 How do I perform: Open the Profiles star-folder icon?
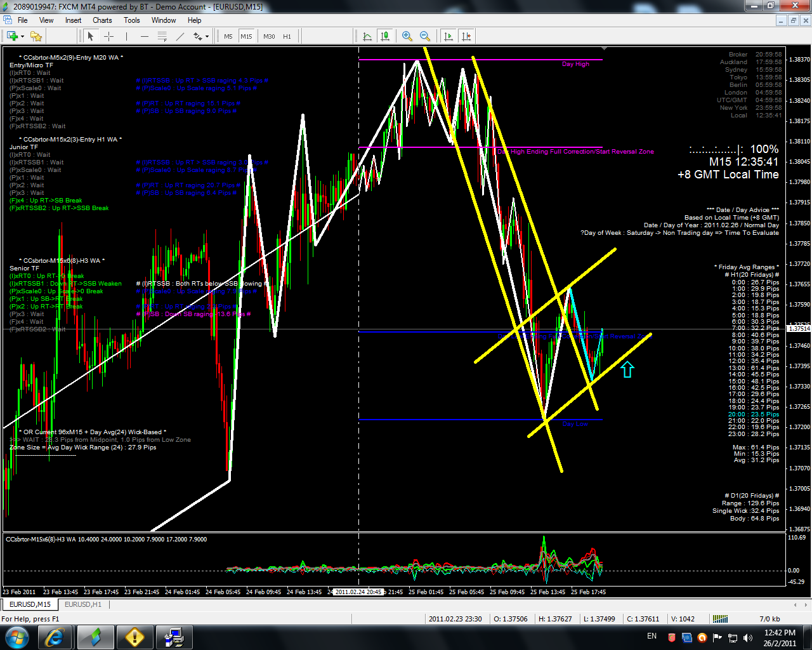pyautogui.click(x=36, y=36)
